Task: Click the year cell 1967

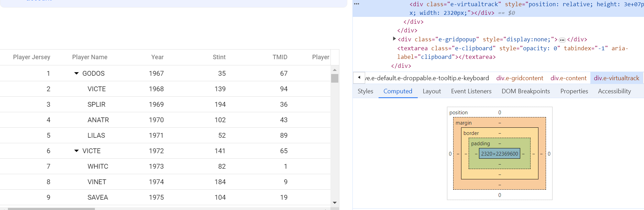Action: (156, 73)
